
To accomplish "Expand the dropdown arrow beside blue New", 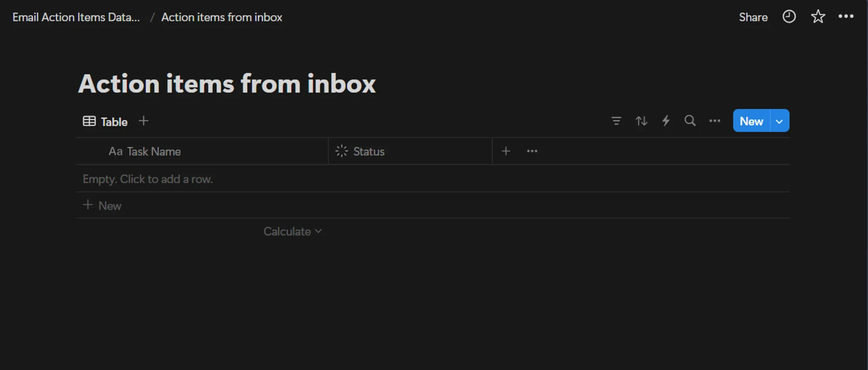I will pos(780,121).
